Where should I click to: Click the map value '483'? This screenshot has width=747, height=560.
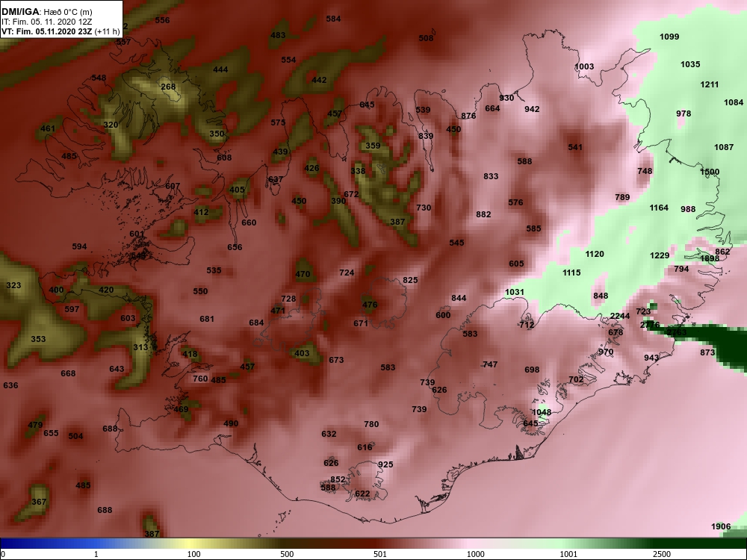coord(278,35)
